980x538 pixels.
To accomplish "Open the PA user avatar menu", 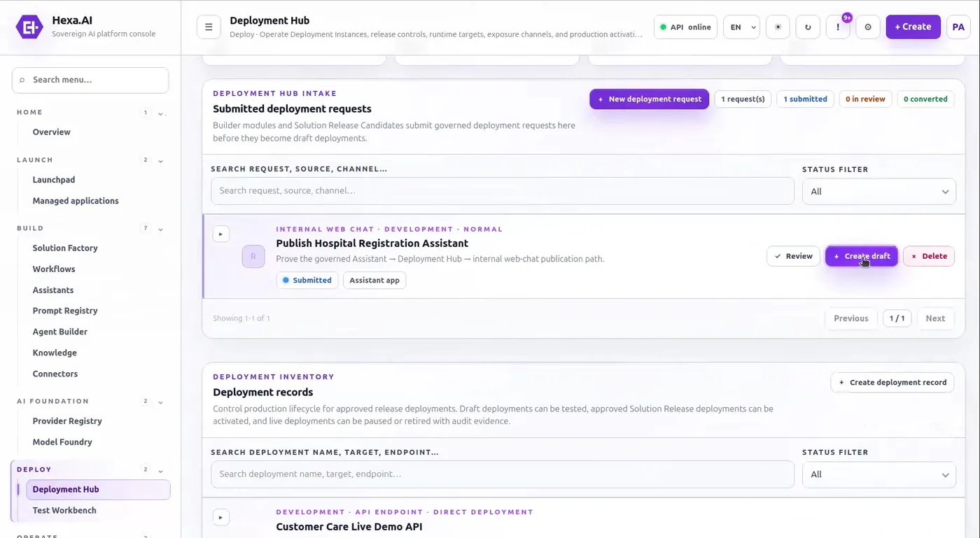I will coord(958,27).
